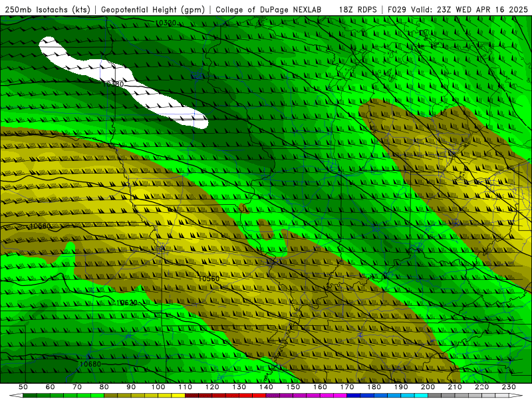Click the darkest green swatch starting the color bar
Image resolution: width=532 pixels, height=399 pixels.
tap(29, 396)
